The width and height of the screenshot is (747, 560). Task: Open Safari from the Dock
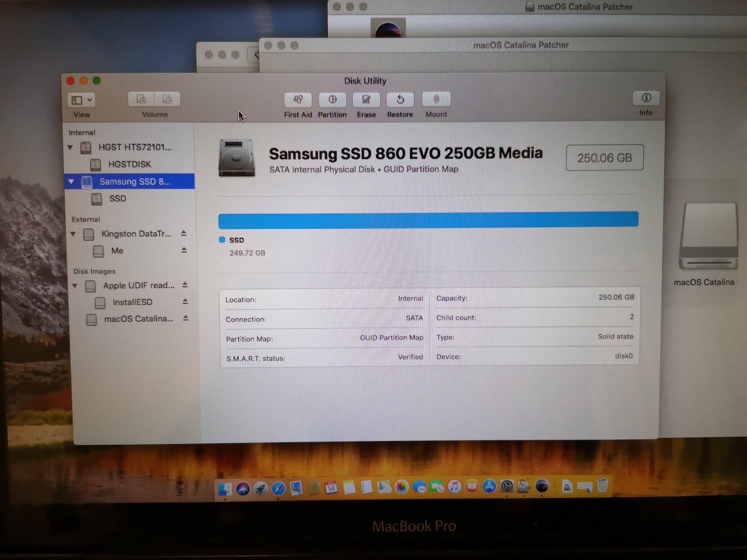tap(278, 488)
